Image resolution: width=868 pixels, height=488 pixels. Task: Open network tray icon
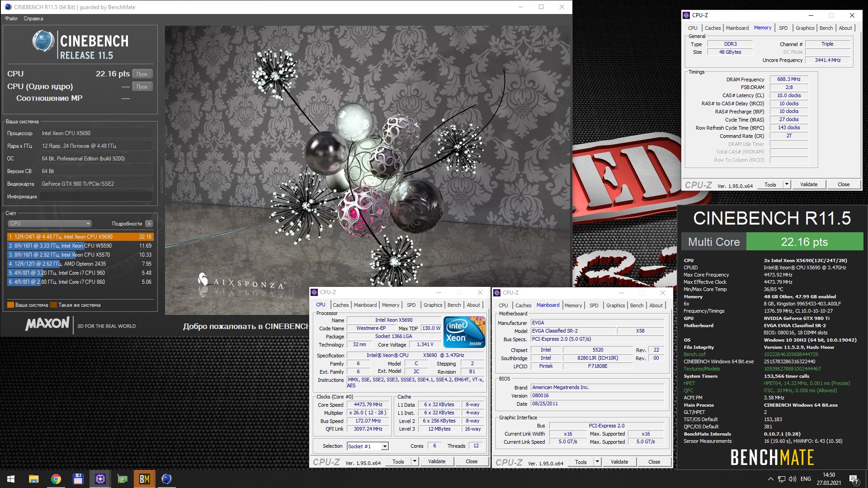[782, 479]
